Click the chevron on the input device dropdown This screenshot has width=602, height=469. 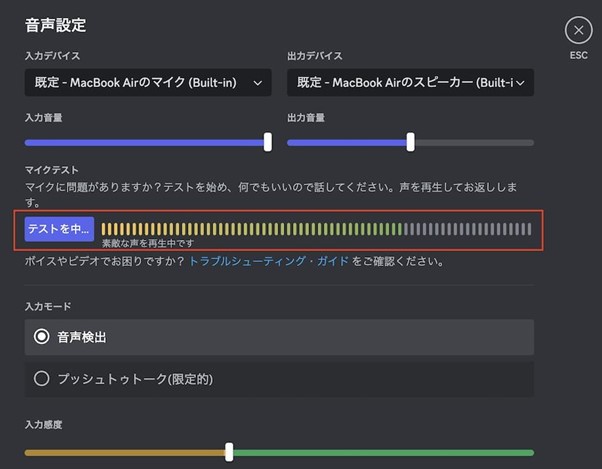point(258,83)
